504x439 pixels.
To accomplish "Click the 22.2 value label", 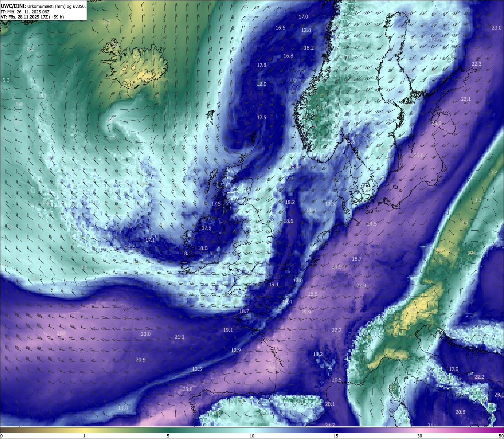I will pos(479,377).
